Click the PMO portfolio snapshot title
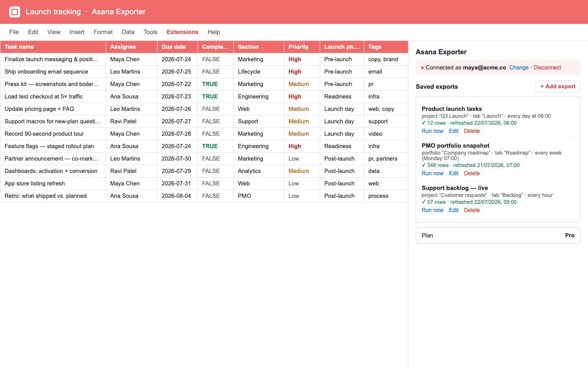 click(x=455, y=146)
